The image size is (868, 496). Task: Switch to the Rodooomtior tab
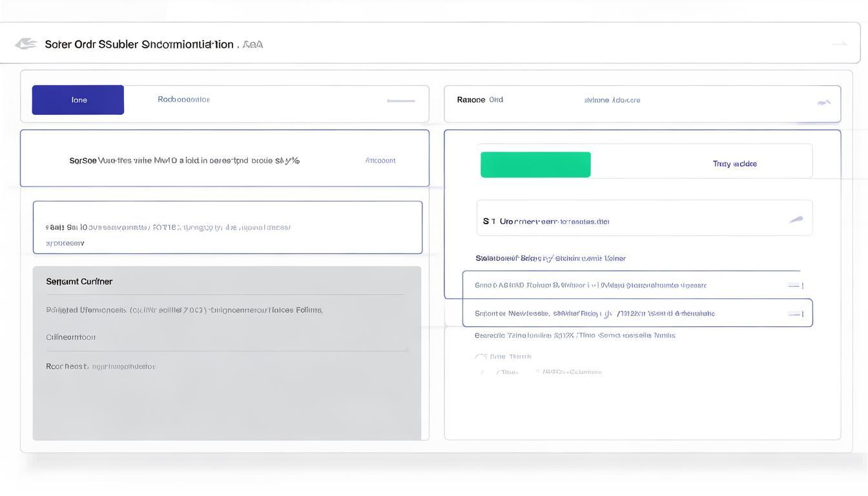click(x=183, y=99)
